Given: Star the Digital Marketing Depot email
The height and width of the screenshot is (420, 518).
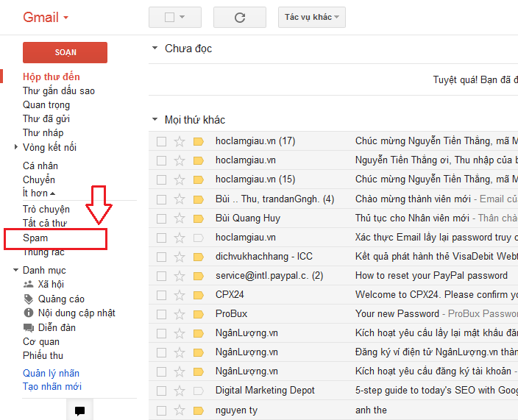Looking at the screenshot, I should pyautogui.click(x=180, y=391).
